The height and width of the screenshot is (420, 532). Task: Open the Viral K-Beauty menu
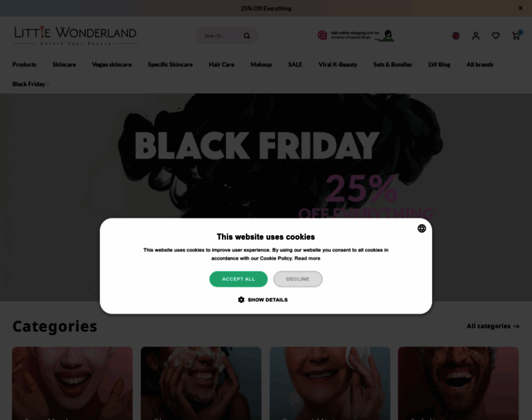337,64
